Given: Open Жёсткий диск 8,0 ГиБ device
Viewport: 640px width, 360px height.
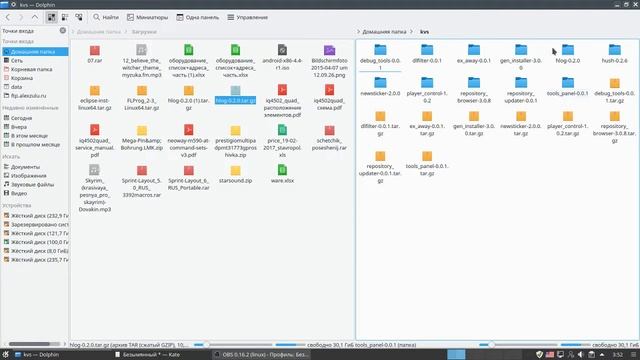Looking at the screenshot, I should (35, 251).
